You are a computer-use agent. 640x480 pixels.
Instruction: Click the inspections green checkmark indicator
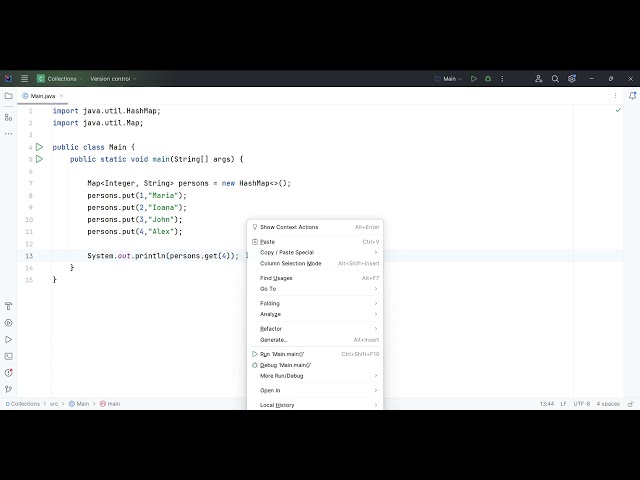point(618,110)
